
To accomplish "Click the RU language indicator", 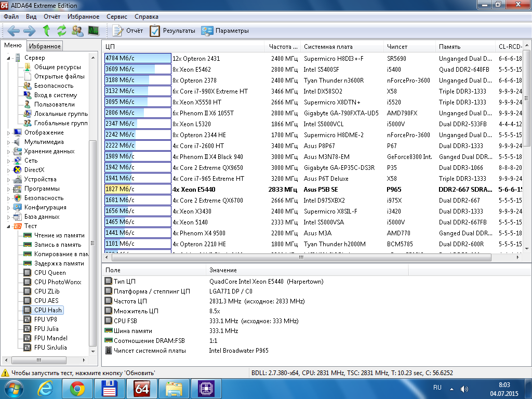I will (437, 388).
